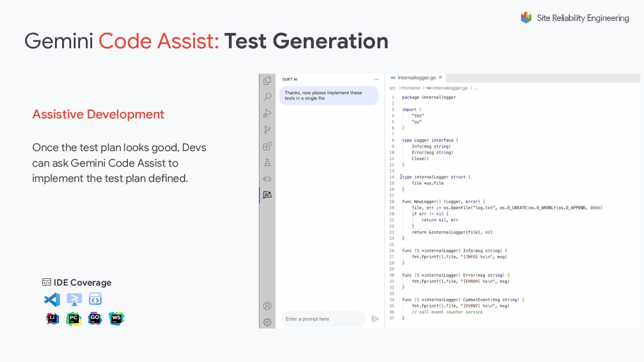Open Run and Debug view
The image size is (644, 362).
tap(267, 114)
